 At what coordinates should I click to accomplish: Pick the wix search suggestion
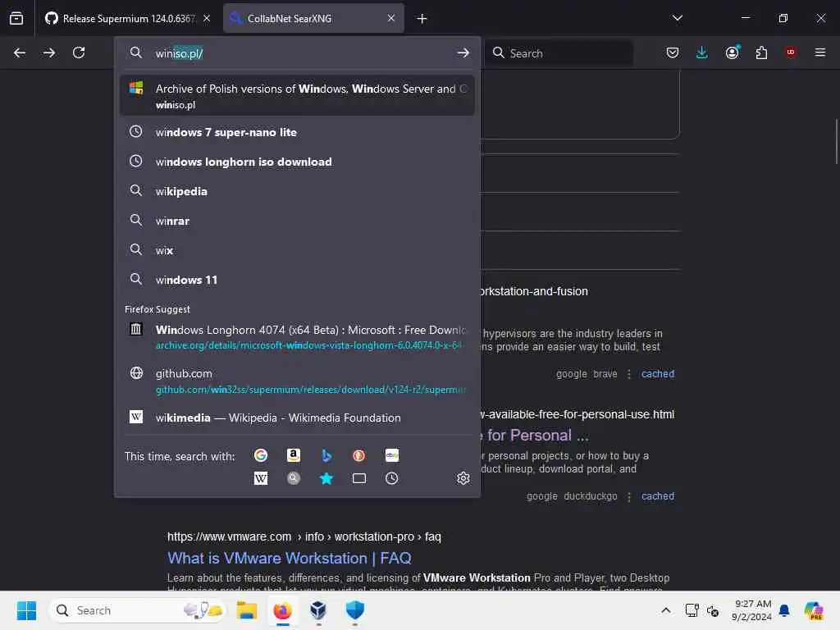(297, 250)
